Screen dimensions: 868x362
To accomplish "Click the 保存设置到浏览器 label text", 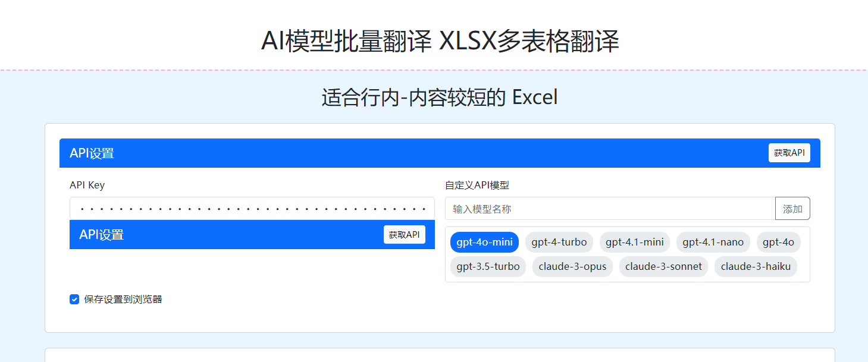I will click(x=123, y=300).
